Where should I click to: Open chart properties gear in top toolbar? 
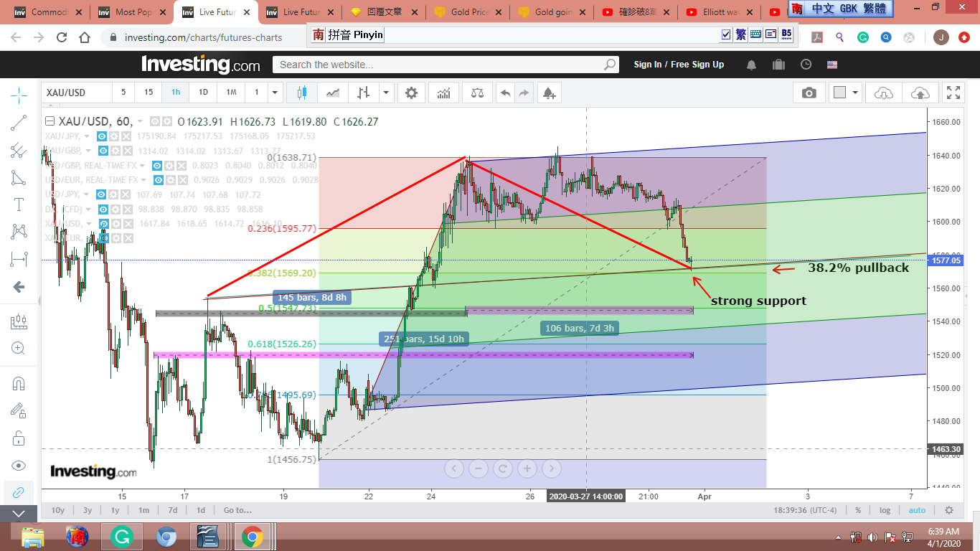click(411, 93)
